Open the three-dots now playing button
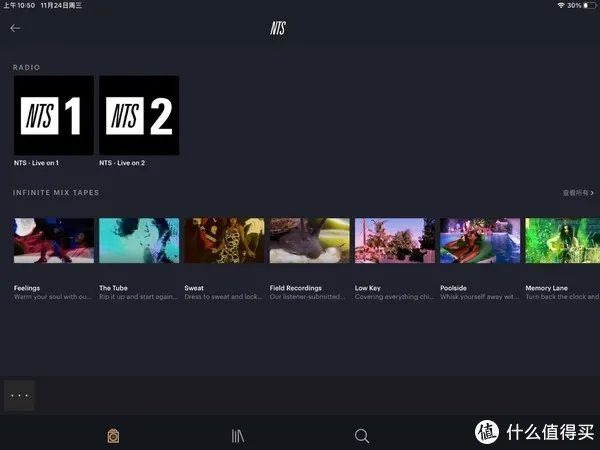This screenshot has height=450, width=600. click(19, 395)
